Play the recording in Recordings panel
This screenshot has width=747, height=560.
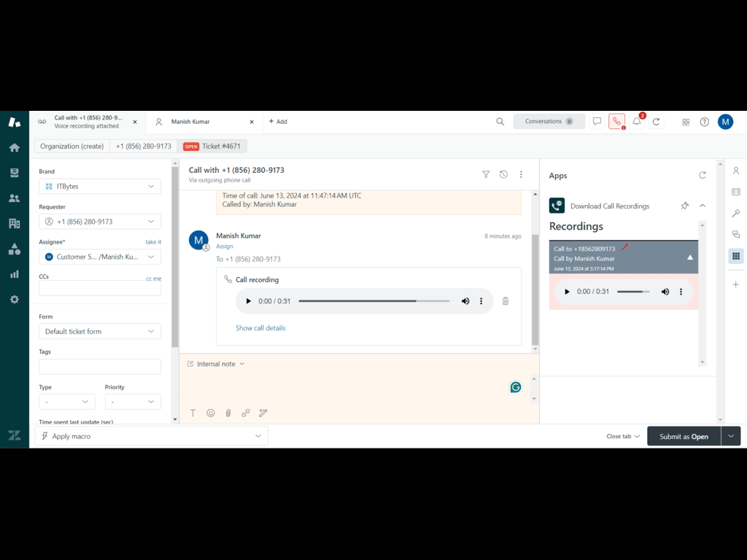tap(566, 292)
